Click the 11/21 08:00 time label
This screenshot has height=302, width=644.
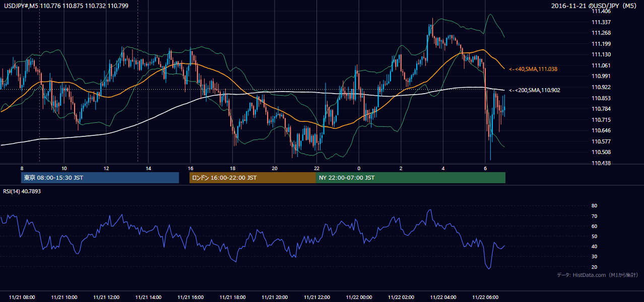click(x=22, y=297)
